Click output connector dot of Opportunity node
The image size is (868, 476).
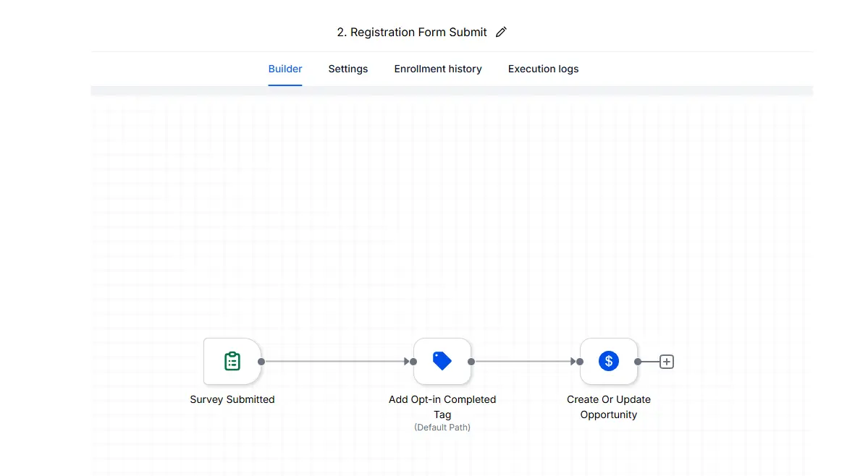638,362
